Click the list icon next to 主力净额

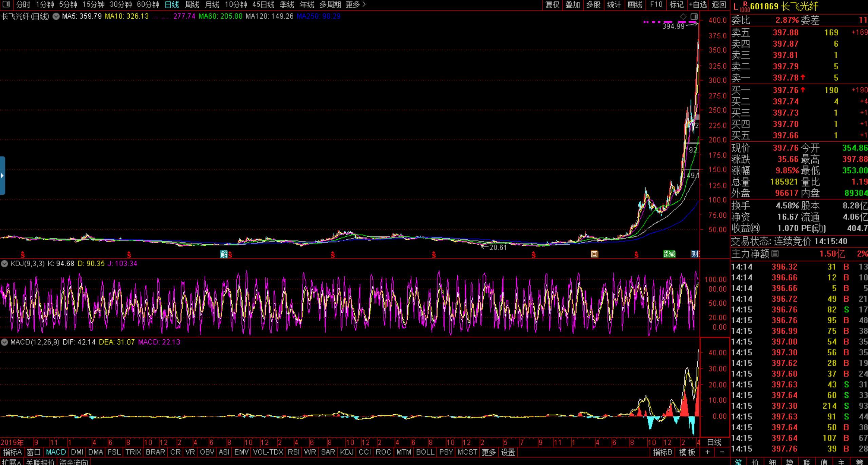[775, 253]
